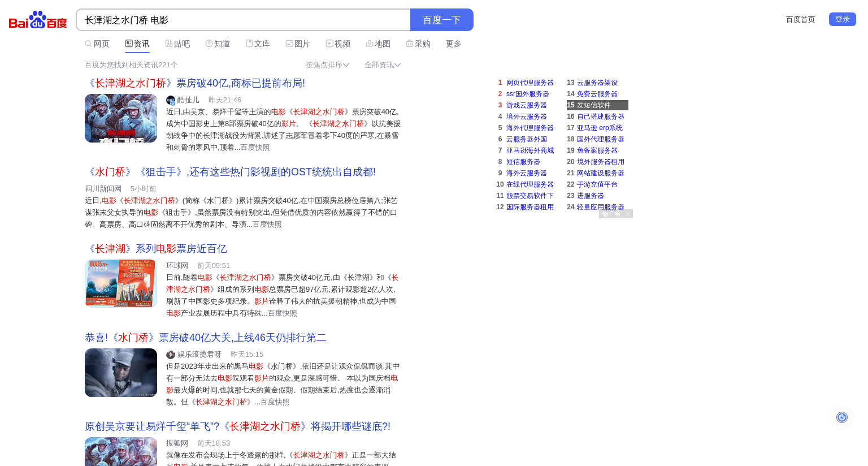This screenshot has height=466, width=868.
Task: Open ad link 股票交易软件下
Action: 530,196
